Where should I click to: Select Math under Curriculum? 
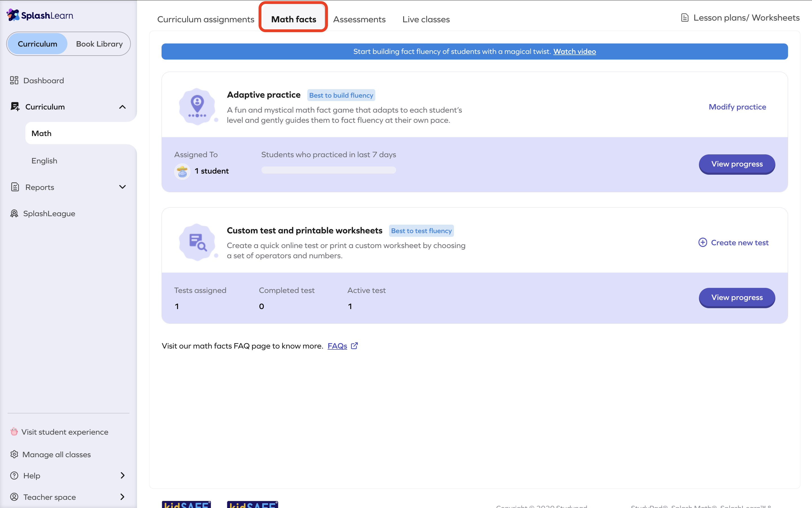(x=81, y=133)
